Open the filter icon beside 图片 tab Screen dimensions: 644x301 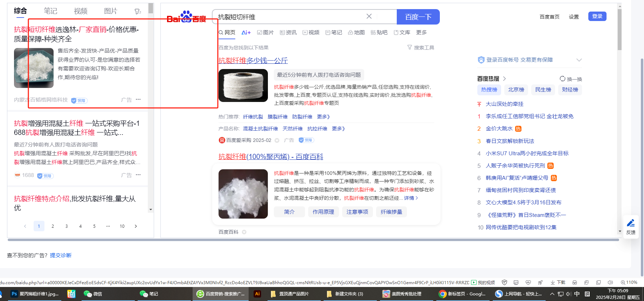tap(138, 12)
